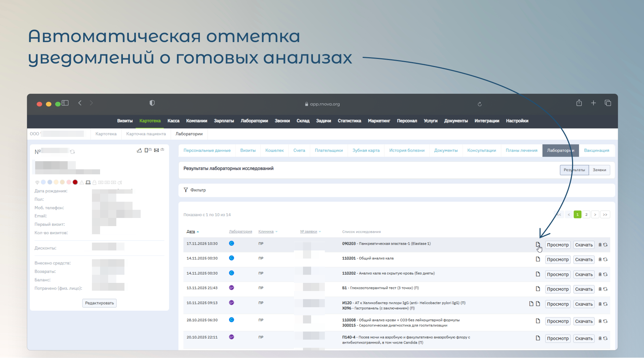Click Просмотр for the Б1 glucose test
Screen dimensions: 644x358
point(557,289)
